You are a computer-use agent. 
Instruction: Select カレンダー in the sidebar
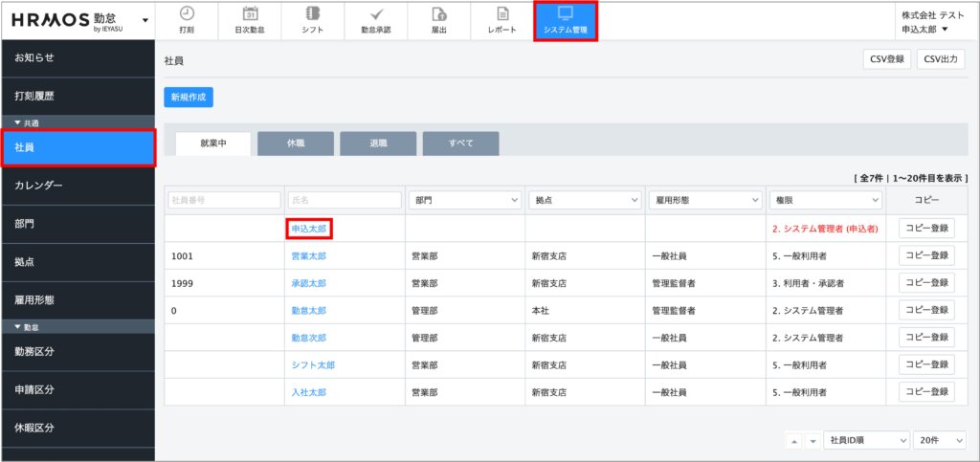click(x=77, y=185)
